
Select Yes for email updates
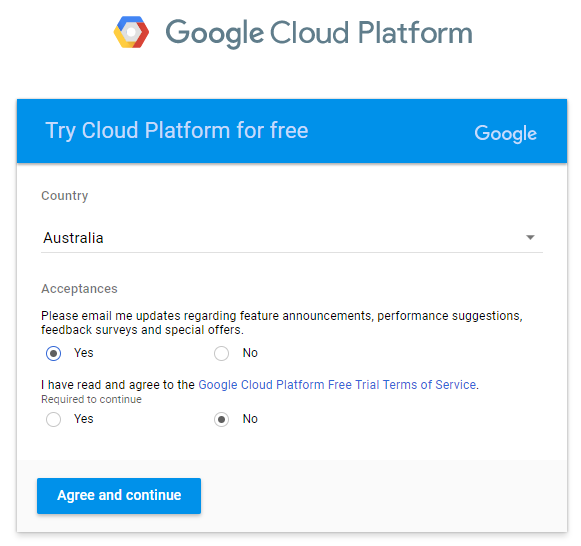pos(54,353)
